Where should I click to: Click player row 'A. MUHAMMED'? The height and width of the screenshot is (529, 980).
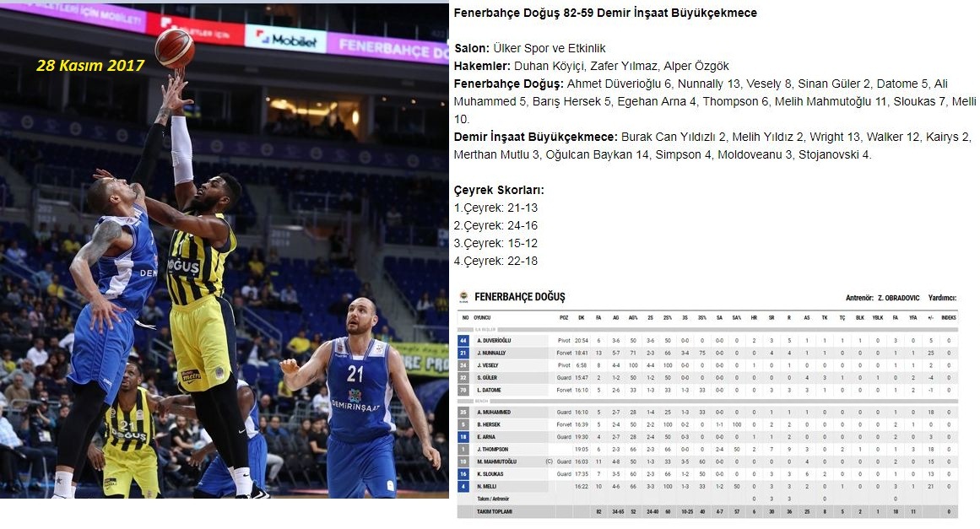coord(707,413)
